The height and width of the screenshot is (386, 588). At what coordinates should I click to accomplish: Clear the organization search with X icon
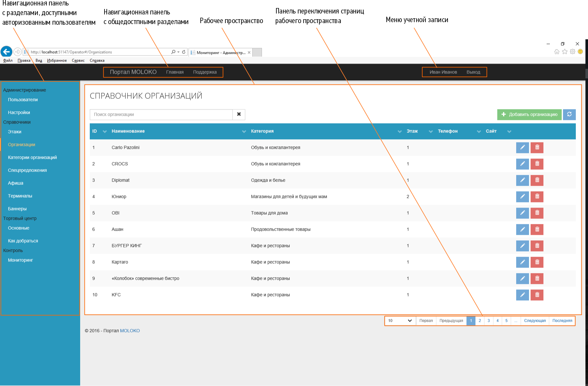(239, 115)
